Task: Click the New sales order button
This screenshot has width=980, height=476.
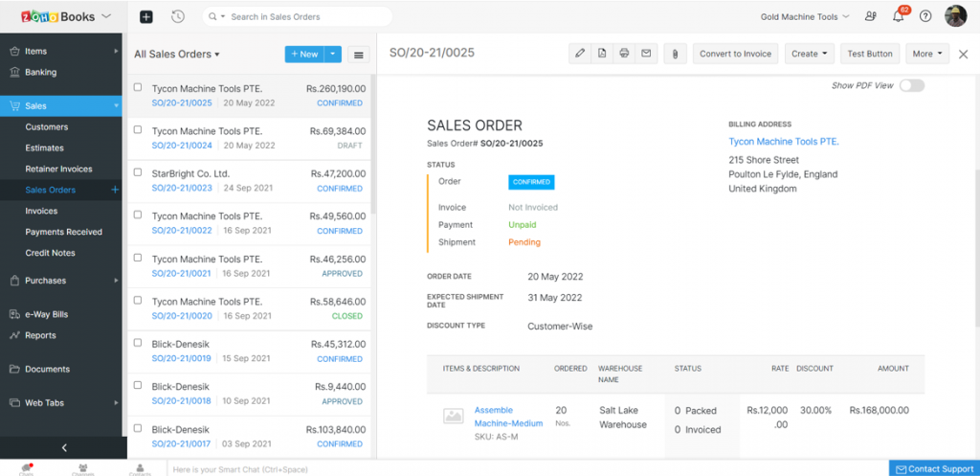Action: 305,55
